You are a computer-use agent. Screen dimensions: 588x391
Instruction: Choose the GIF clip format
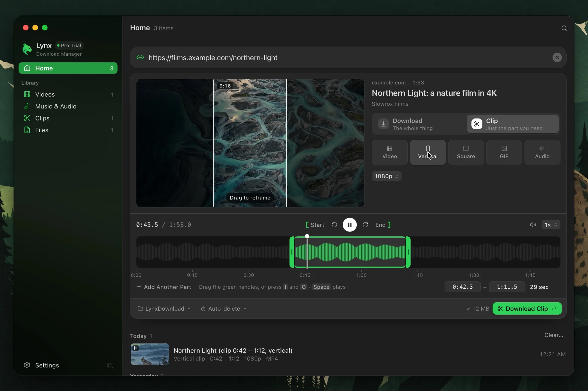pos(504,152)
